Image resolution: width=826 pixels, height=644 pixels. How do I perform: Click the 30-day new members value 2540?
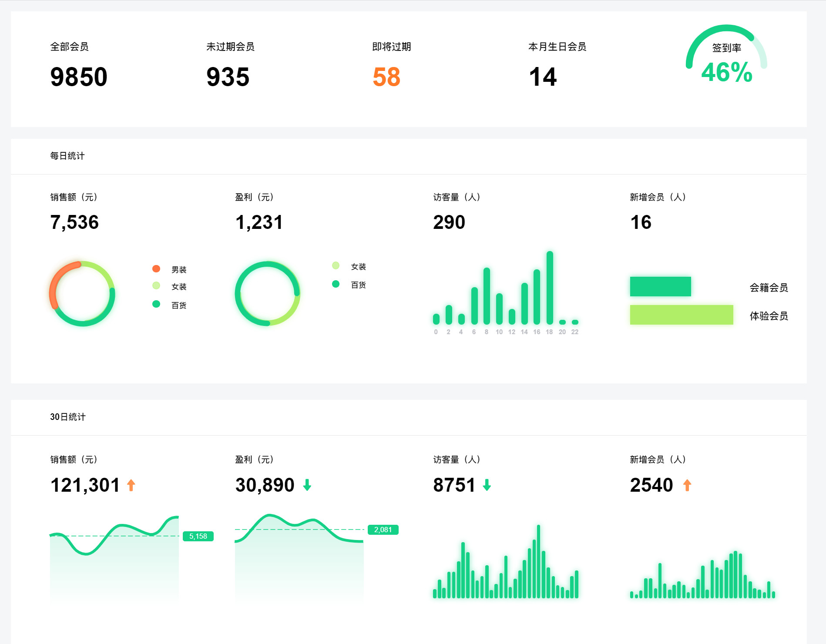pos(651,485)
